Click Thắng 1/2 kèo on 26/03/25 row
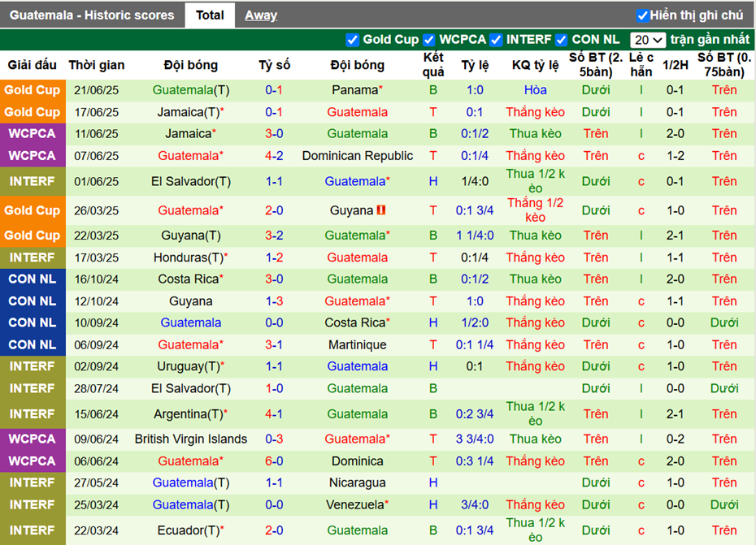The height and width of the screenshot is (545, 756). click(535, 210)
